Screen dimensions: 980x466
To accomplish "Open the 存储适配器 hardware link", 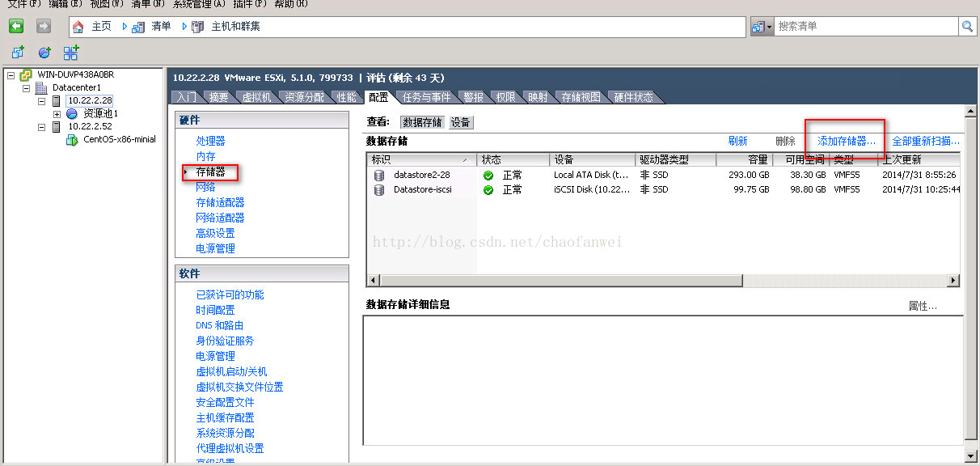I will pos(220,202).
